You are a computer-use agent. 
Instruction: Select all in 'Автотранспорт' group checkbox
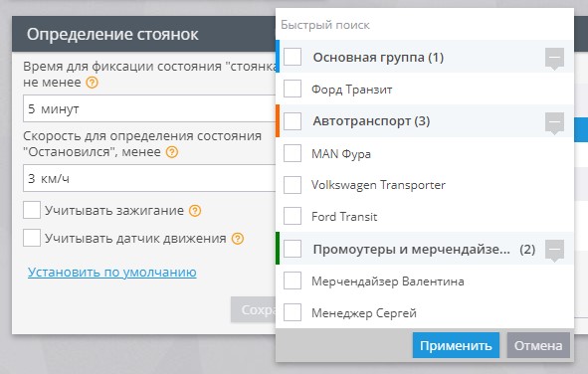pyautogui.click(x=293, y=121)
